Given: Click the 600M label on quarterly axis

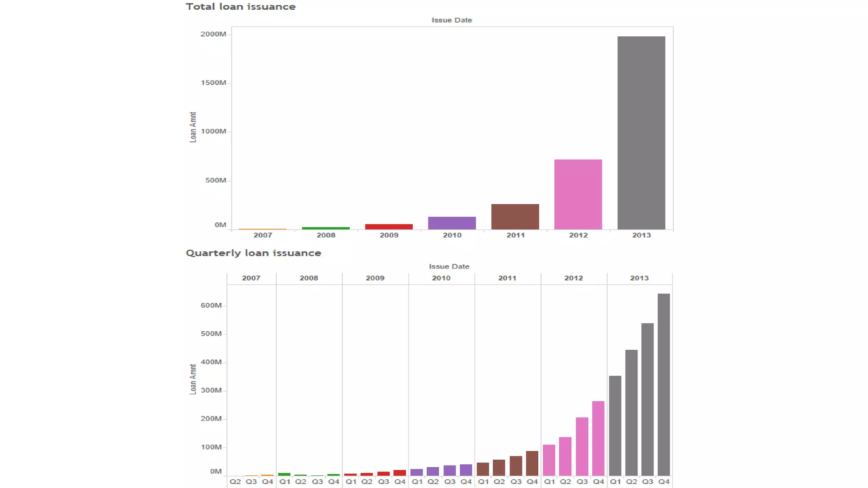Looking at the screenshot, I should [x=211, y=305].
